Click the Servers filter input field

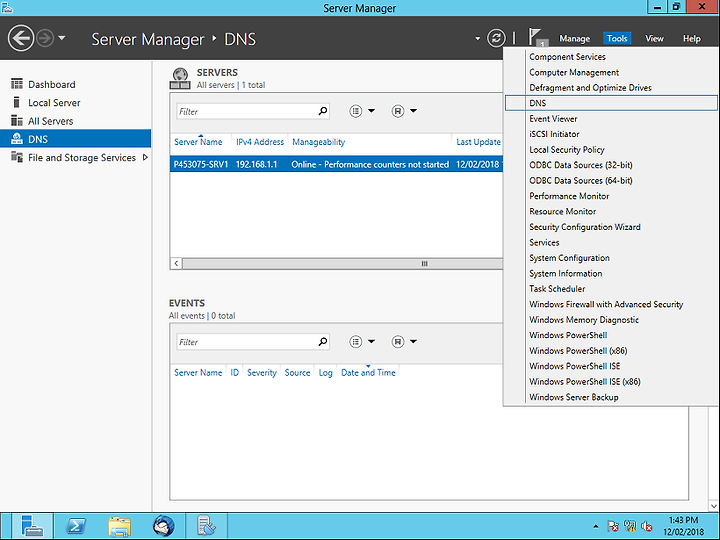247,111
